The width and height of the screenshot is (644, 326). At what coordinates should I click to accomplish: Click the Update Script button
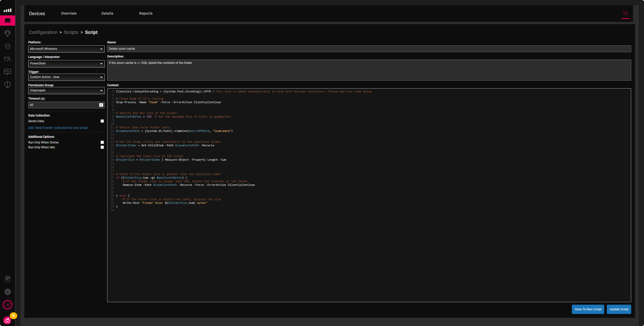pos(619,309)
